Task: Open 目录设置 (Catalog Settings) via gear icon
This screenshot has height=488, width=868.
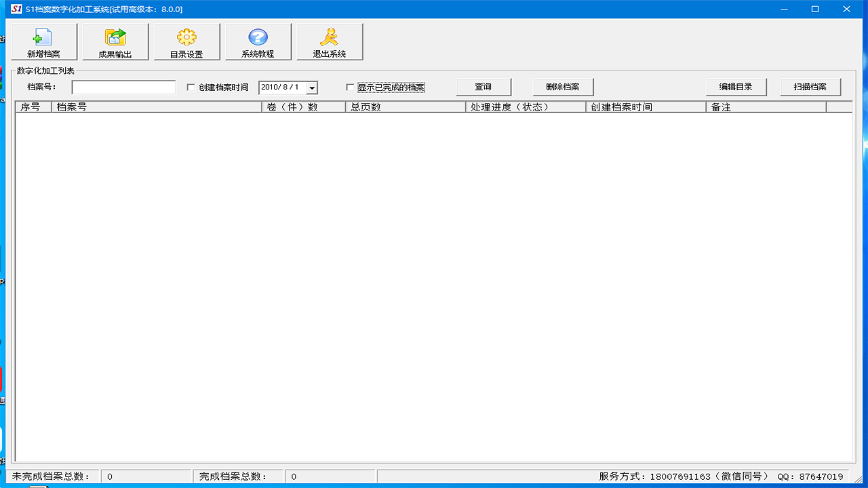Action: click(186, 41)
